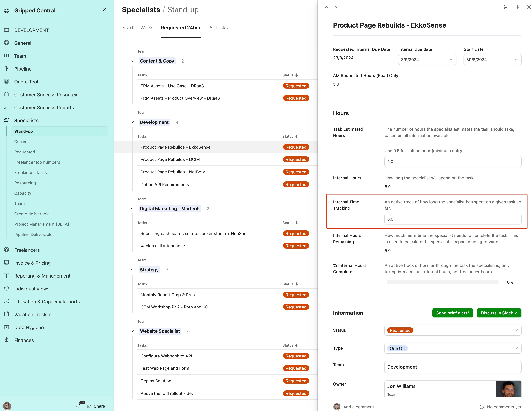Copy record link via chain icon
The width and height of the screenshot is (532, 411).
pos(517,7)
